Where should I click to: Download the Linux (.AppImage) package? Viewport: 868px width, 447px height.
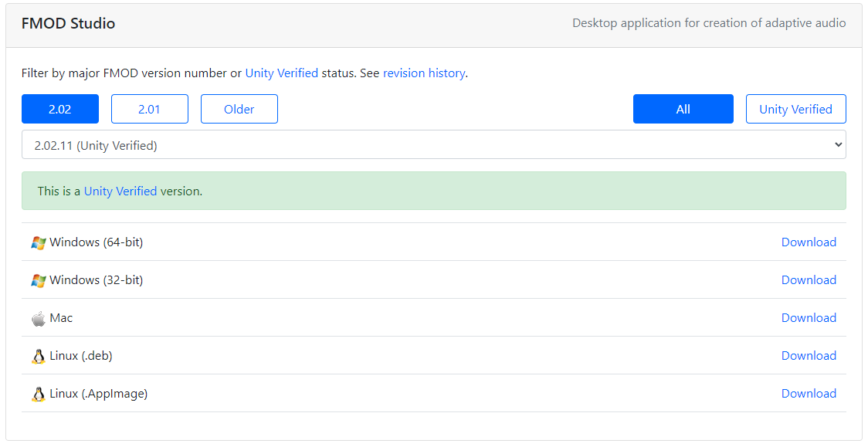809,393
